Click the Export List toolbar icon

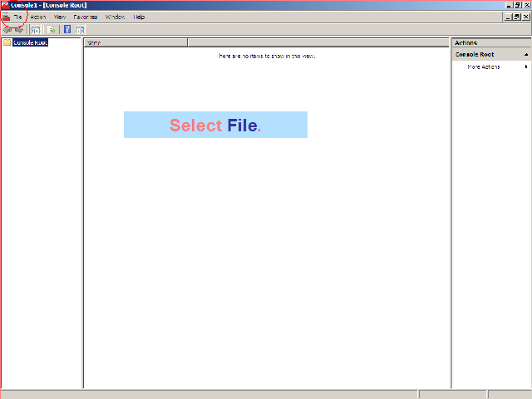(52, 29)
